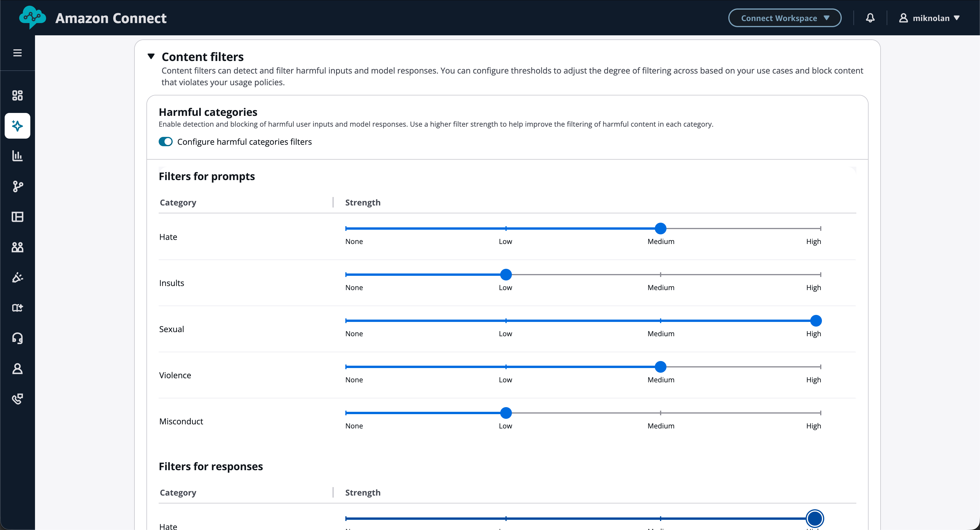Open the phone telephony icon at sidebar bottom
The image size is (980, 530).
(x=17, y=399)
